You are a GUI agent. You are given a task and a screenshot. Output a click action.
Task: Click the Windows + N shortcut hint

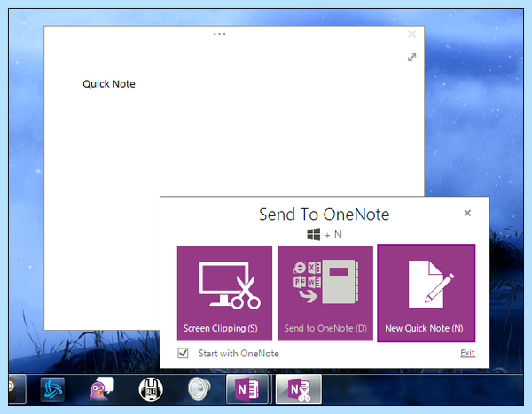tap(325, 235)
